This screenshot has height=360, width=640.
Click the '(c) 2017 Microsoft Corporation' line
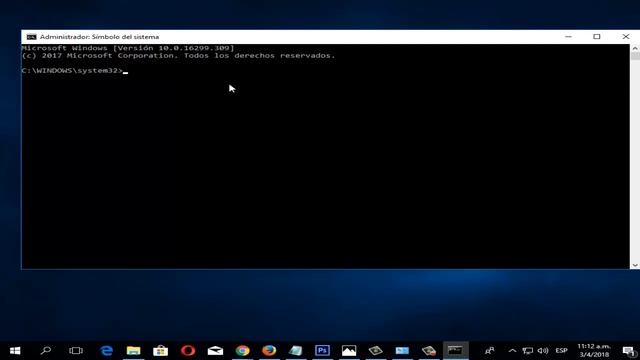click(x=178, y=56)
